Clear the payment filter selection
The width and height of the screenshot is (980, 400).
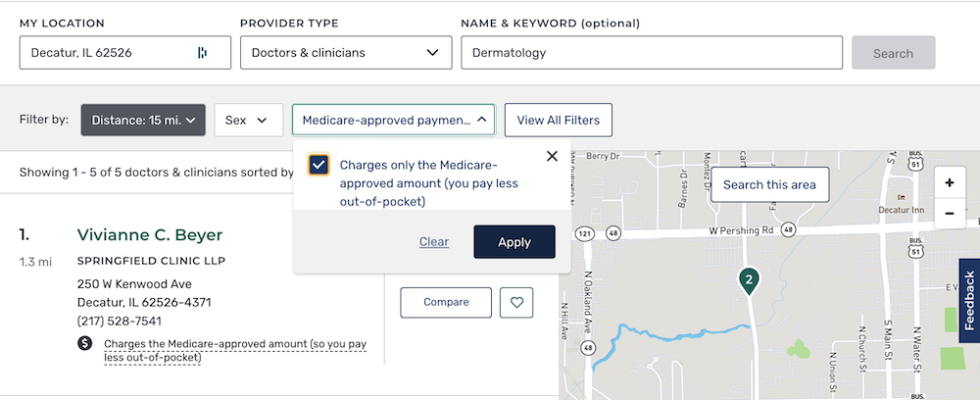[434, 242]
